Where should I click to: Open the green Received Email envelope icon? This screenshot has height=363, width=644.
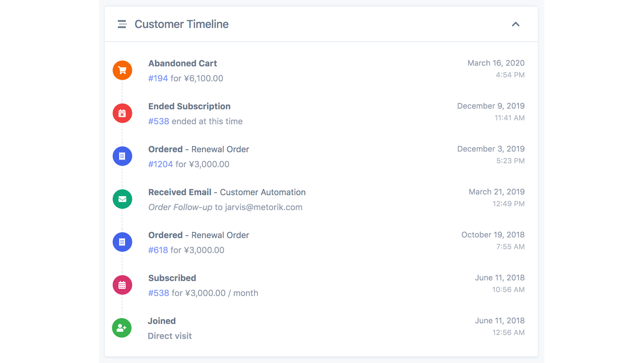point(122,199)
